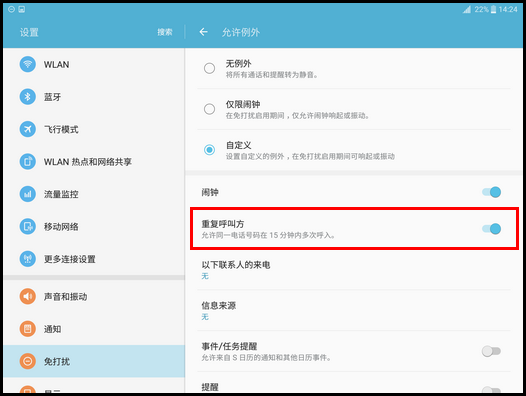The width and height of the screenshot is (526, 396).
Task: Go back with the arrow icon
Action: point(203,32)
